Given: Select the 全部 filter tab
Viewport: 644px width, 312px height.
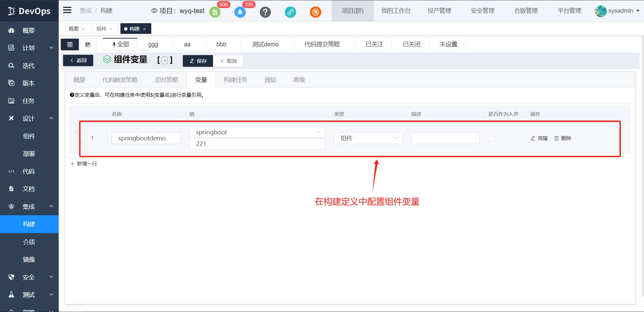Looking at the screenshot, I should point(120,44).
